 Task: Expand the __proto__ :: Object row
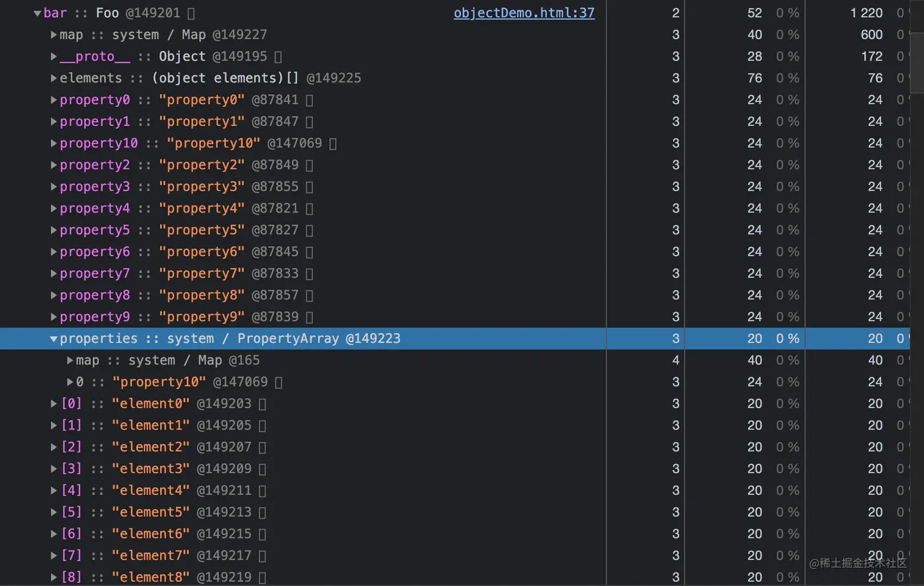[54, 56]
